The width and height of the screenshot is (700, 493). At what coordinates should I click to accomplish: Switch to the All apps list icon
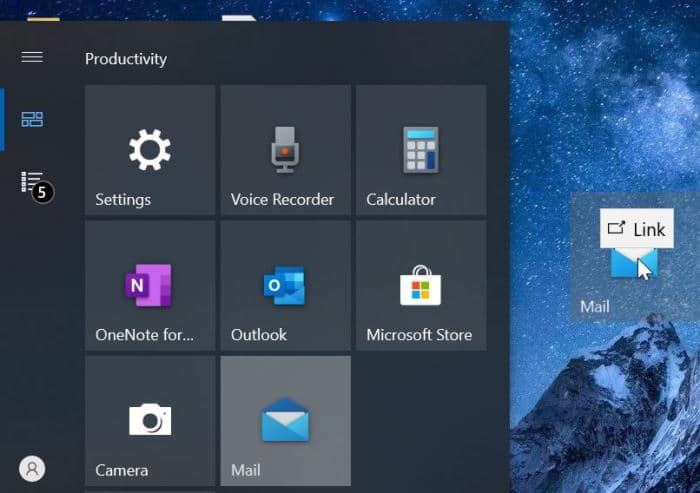(x=32, y=182)
